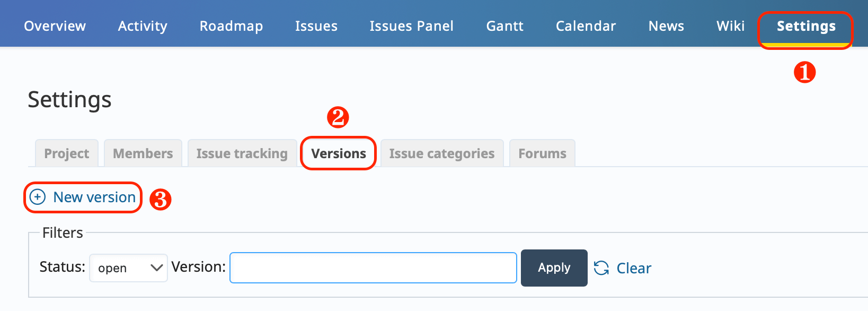The height and width of the screenshot is (311, 868).
Task: Switch to the Issue categories tab
Action: tap(441, 153)
